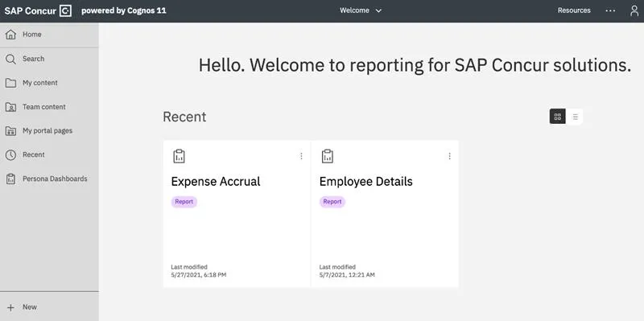Screen dimensions: 644x321
Task: Click the My portal pages icon
Action: (10, 131)
